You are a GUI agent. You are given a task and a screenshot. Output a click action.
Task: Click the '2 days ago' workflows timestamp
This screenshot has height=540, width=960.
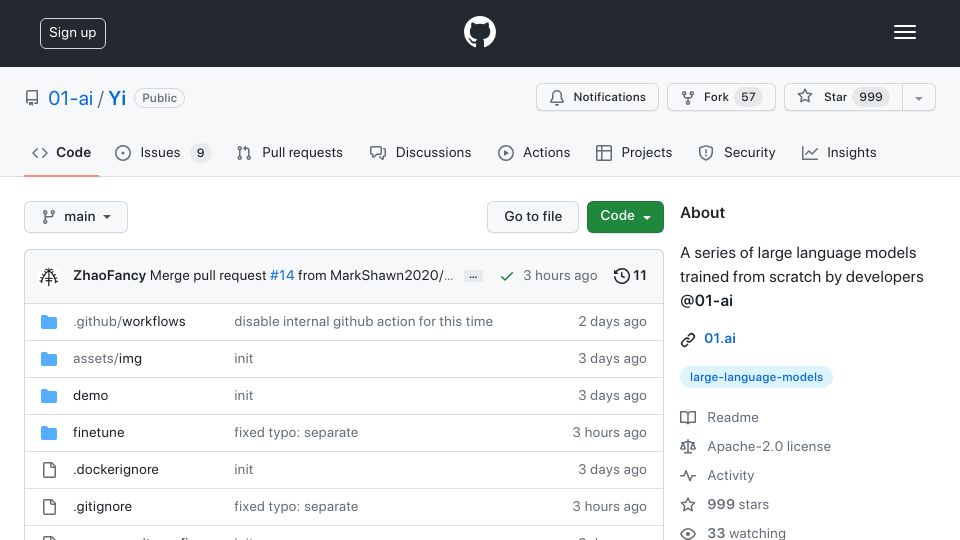(x=612, y=321)
